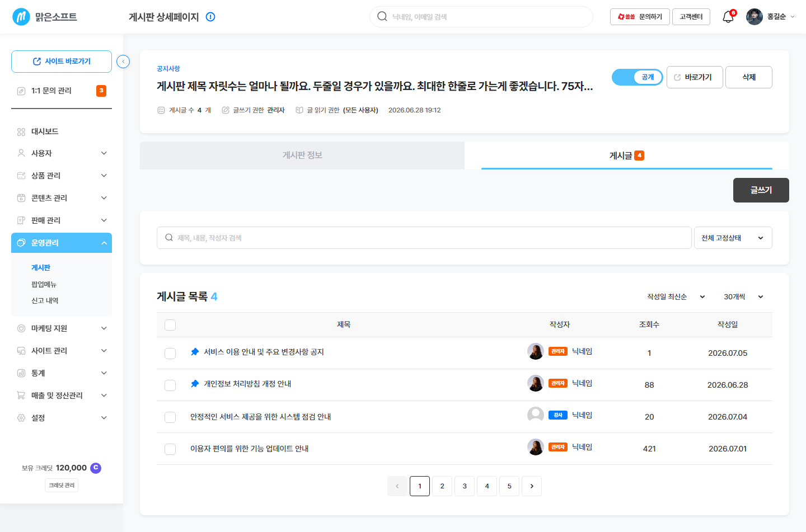
Task: Open 1:1 문의 관리 in the sidebar
Action: pyautogui.click(x=51, y=91)
